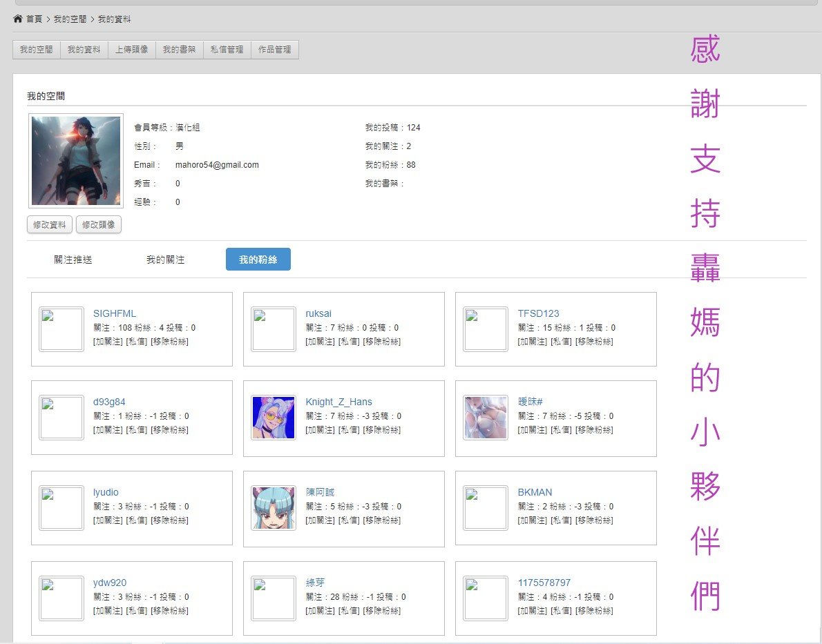Click 我的投稿：124 text
This screenshot has width=822, height=644.
tap(392, 127)
